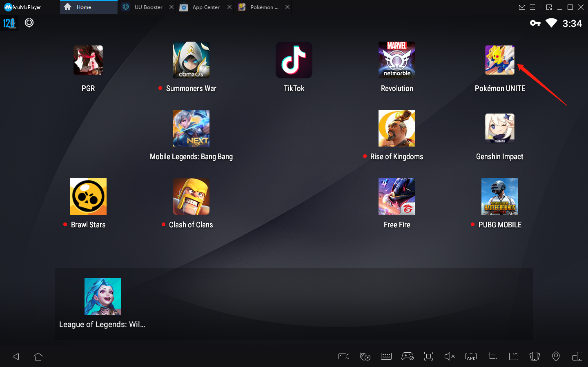The image size is (588, 367).
Task: Take a screenshot with the crop tool
Action: pyautogui.click(x=492, y=356)
